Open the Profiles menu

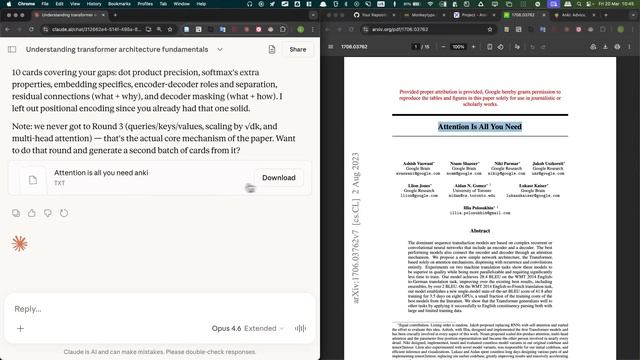click(x=145, y=4)
